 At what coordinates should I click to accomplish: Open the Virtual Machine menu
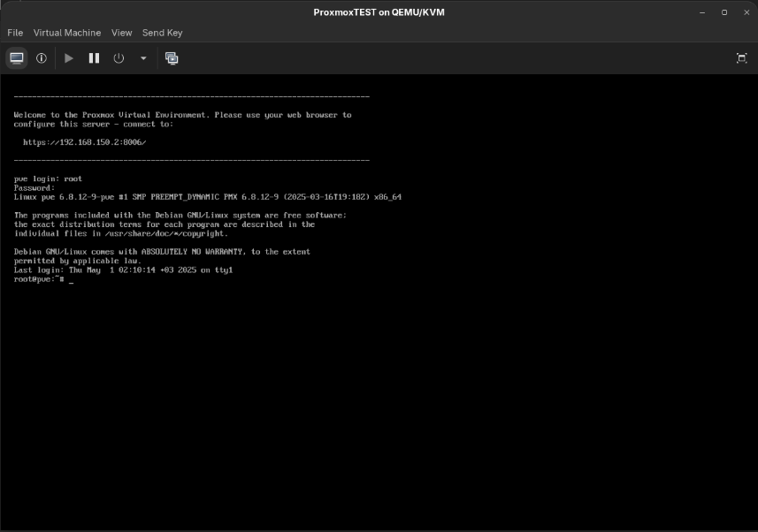pyautogui.click(x=66, y=33)
